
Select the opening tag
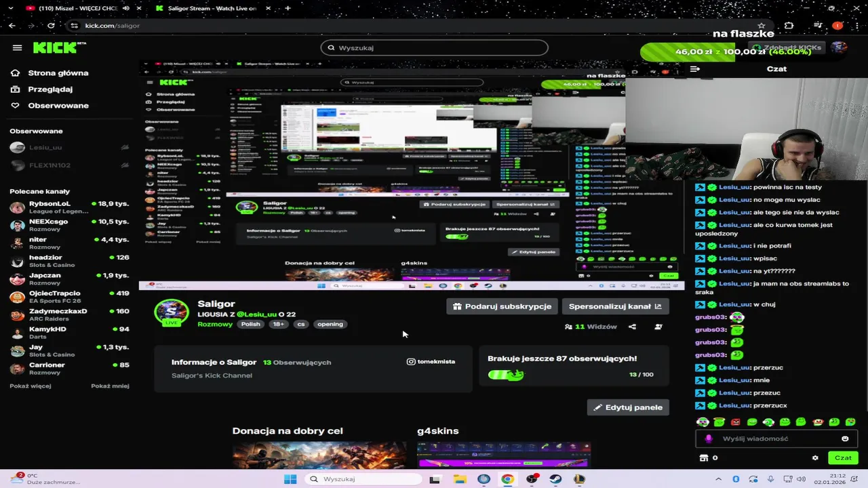330,324
